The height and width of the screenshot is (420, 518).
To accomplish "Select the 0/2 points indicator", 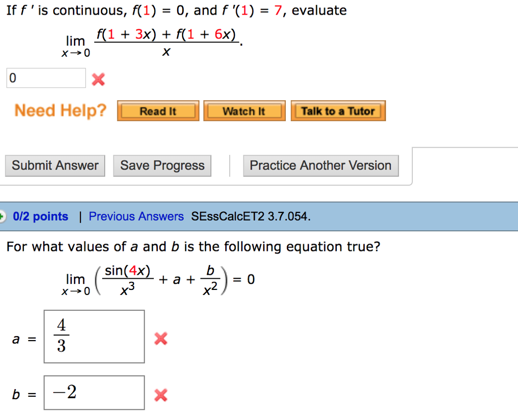I will [x=40, y=216].
